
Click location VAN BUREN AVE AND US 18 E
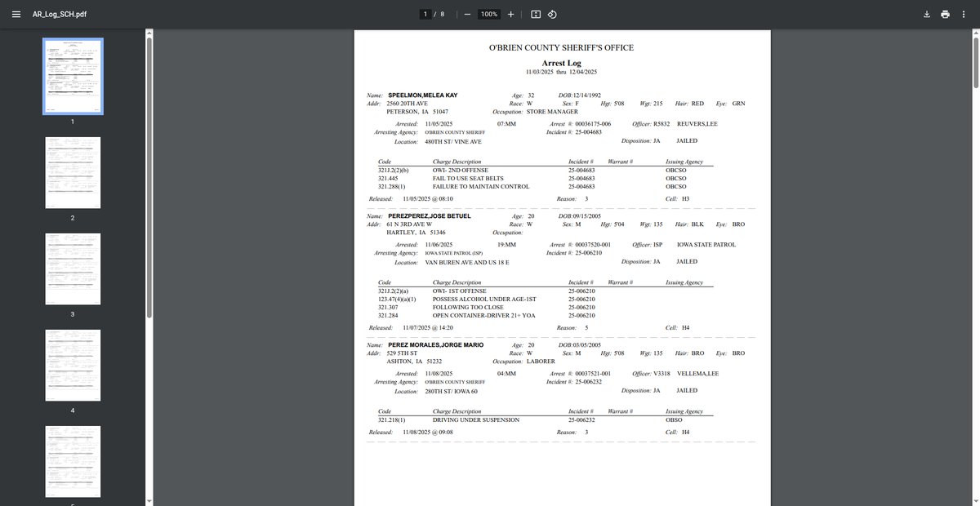[x=467, y=262]
